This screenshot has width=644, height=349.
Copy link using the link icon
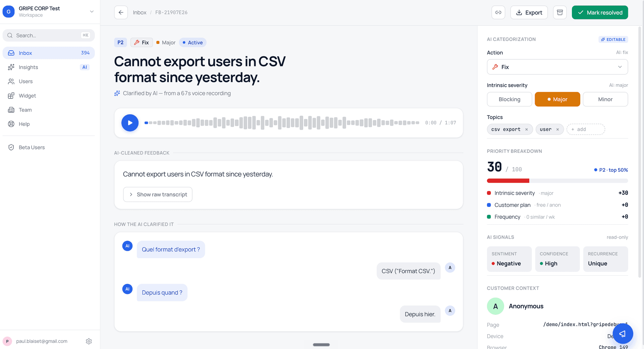coord(498,12)
